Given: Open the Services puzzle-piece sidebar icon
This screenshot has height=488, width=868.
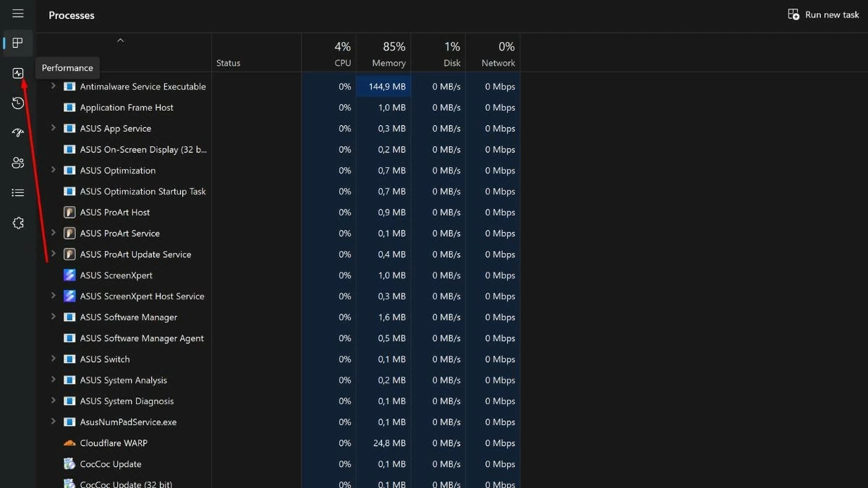Looking at the screenshot, I should [x=18, y=223].
